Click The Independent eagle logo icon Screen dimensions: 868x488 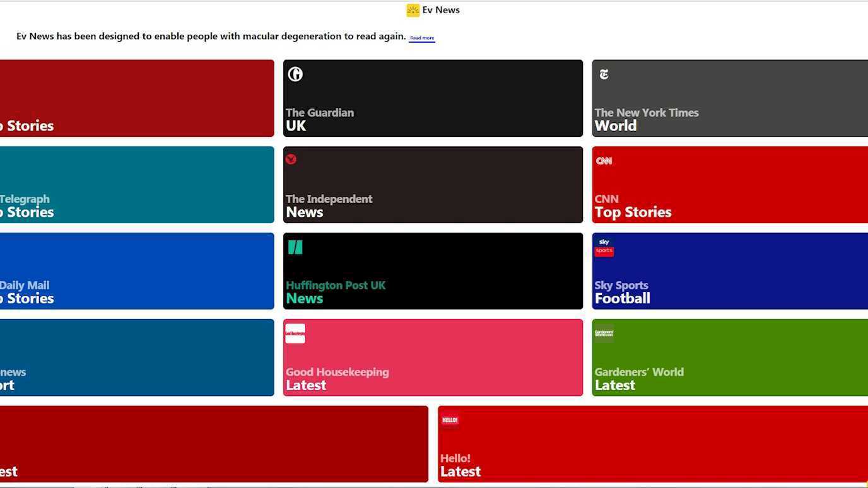tap(291, 159)
